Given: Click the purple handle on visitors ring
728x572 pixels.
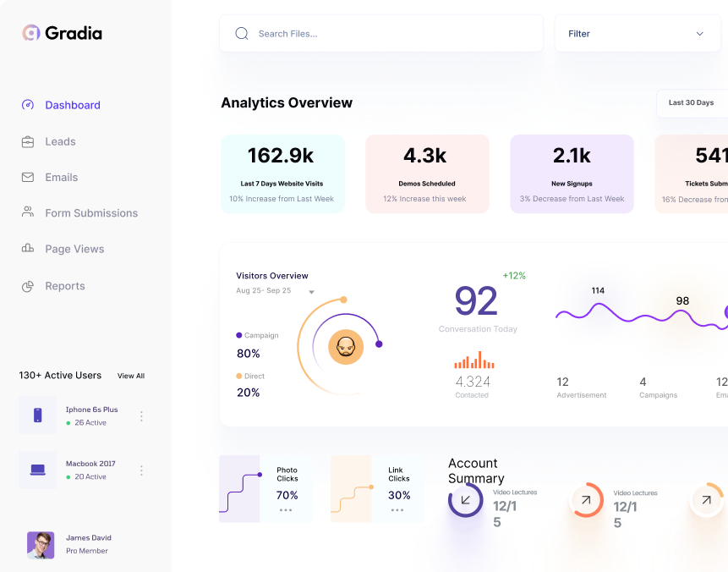Looking at the screenshot, I should pos(379,344).
